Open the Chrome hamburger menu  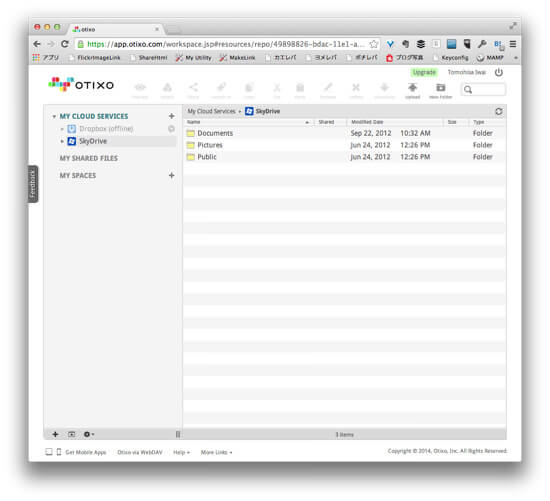tap(512, 44)
